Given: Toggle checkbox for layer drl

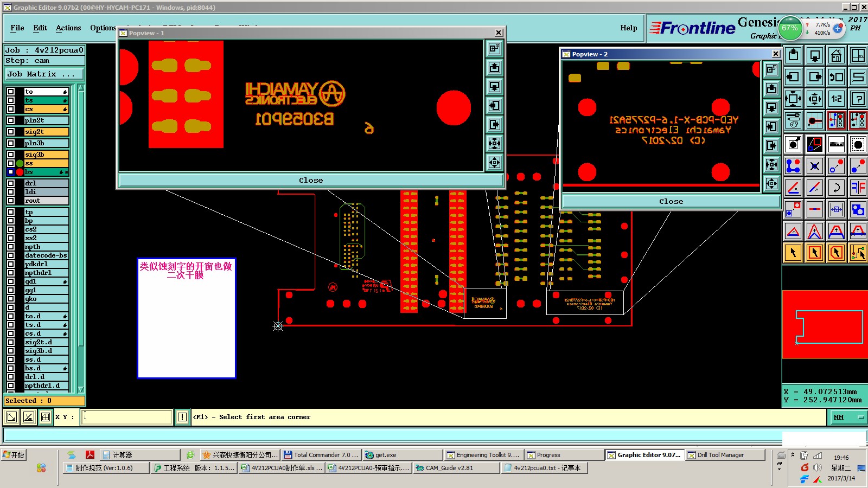Looking at the screenshot, I should coord(11,183).
